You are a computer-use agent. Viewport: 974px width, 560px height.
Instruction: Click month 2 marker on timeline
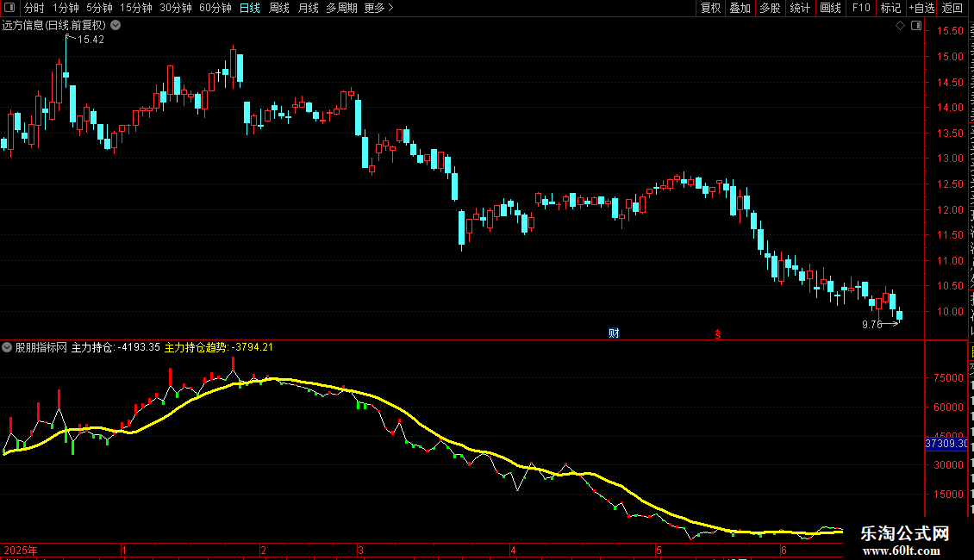click(x=264, y=550)
